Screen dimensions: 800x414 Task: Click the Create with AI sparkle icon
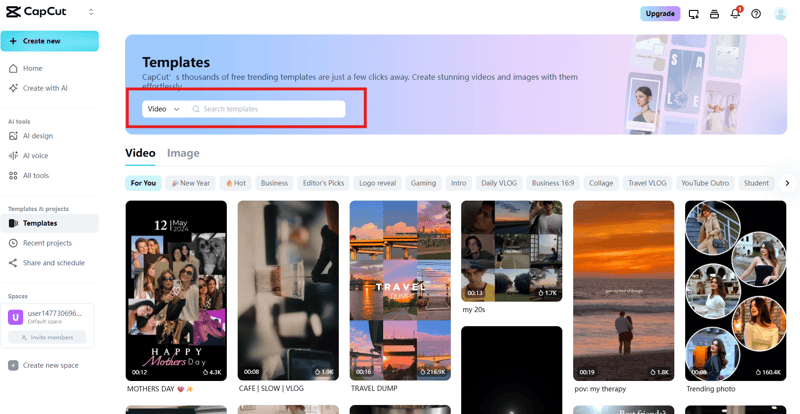point(13,88)
